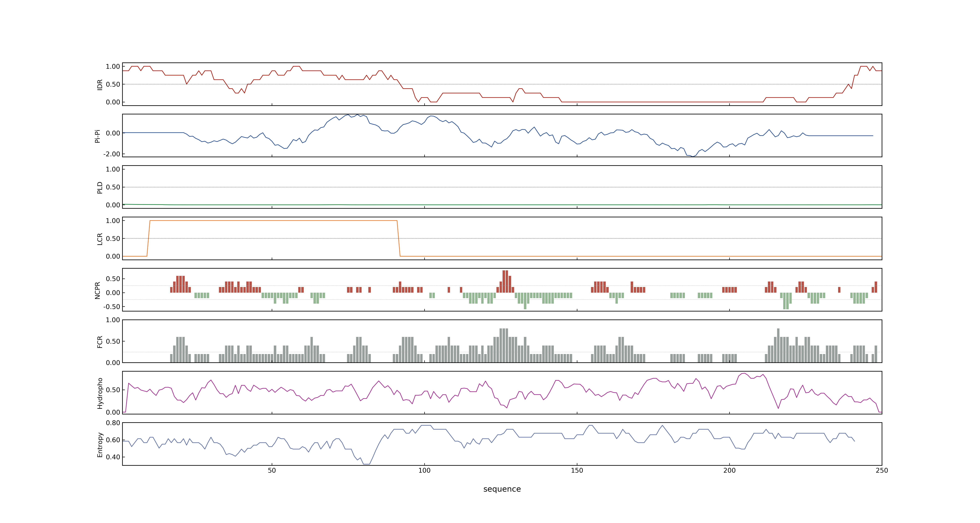Click the 0.50 tick on NCPR axis
The image size is (980, 523).
click(113, 279)
